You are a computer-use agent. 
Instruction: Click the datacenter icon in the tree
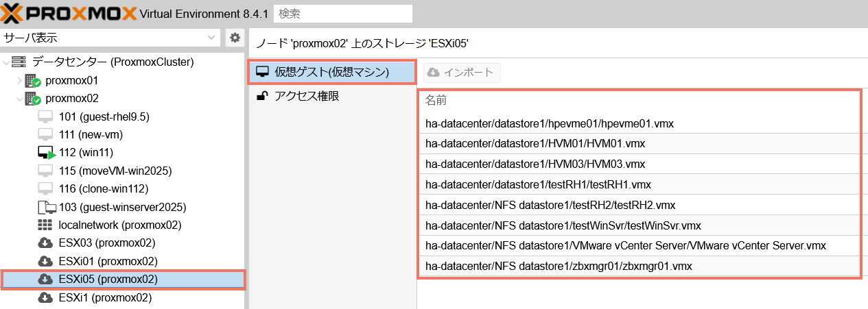tap(19, 62)
